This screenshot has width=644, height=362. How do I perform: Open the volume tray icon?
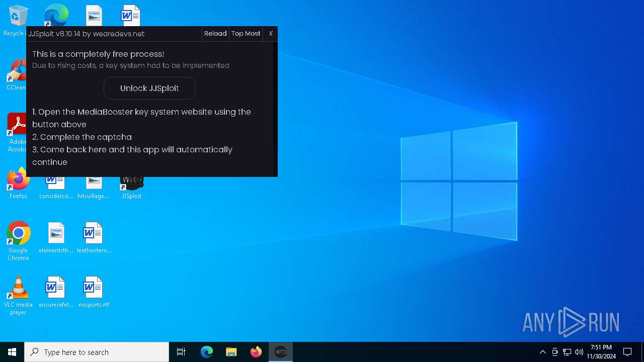(x=579, y=352)
